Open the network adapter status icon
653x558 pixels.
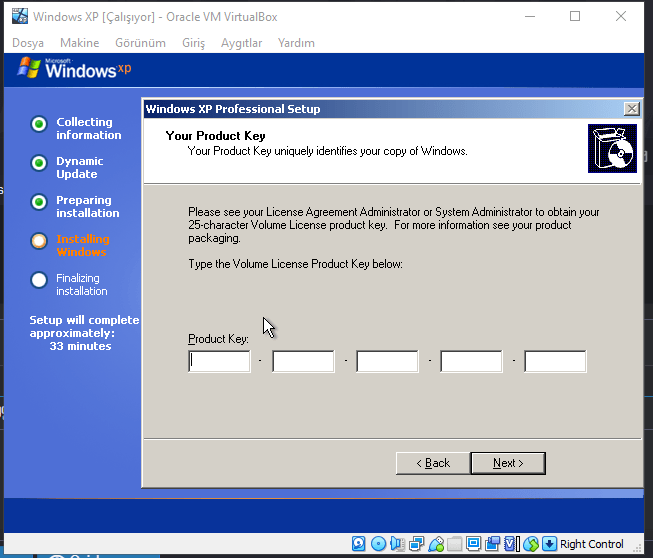click(416, 544)
